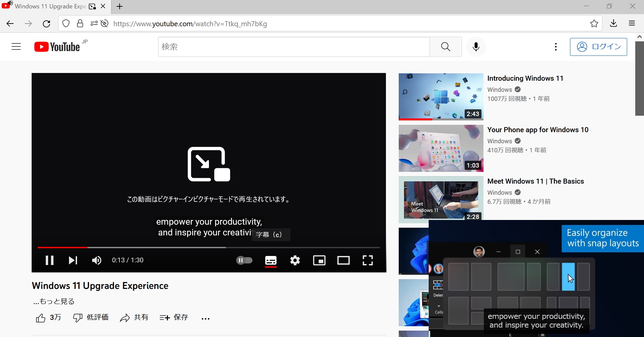
Task: Open the more actions menu under the video
Action: pyautogui.click(x=205, y=318)
